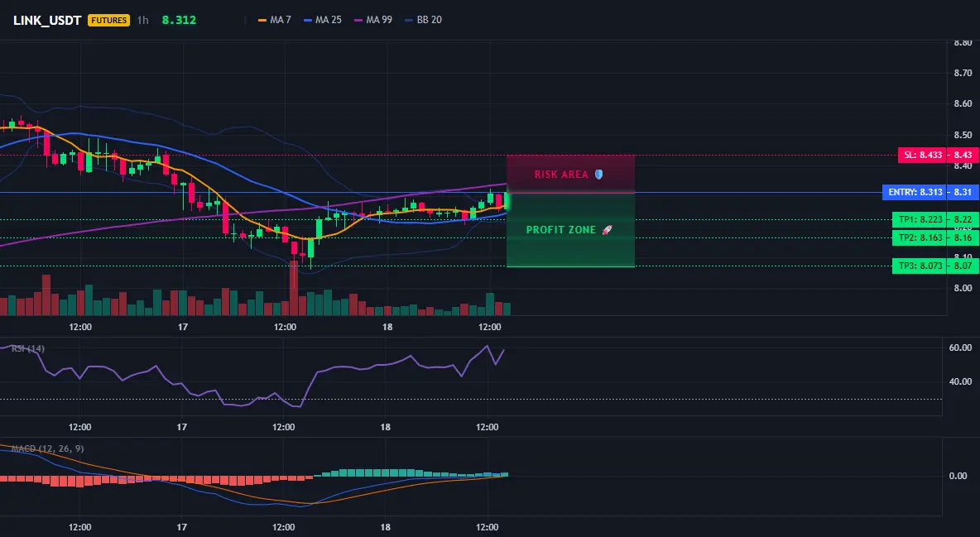Click the 17 date label under the RSI panel
980x537 pixels.
(x=182, y=427)
